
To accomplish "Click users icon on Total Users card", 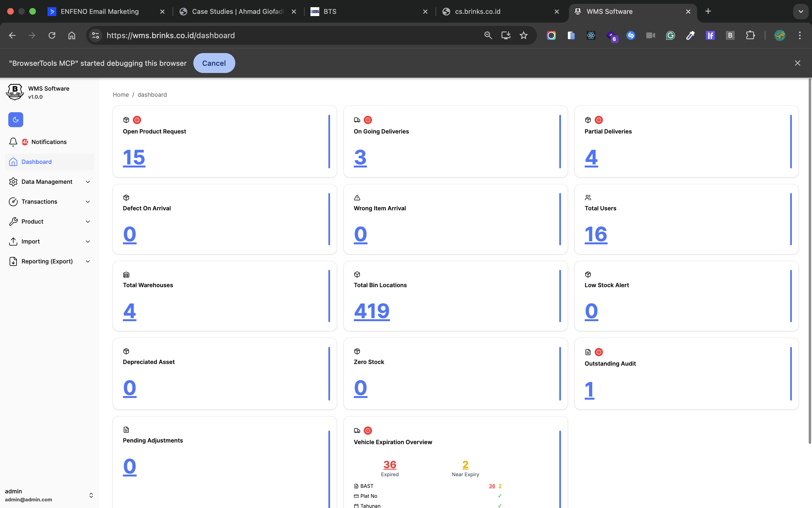I will (588, 198).
